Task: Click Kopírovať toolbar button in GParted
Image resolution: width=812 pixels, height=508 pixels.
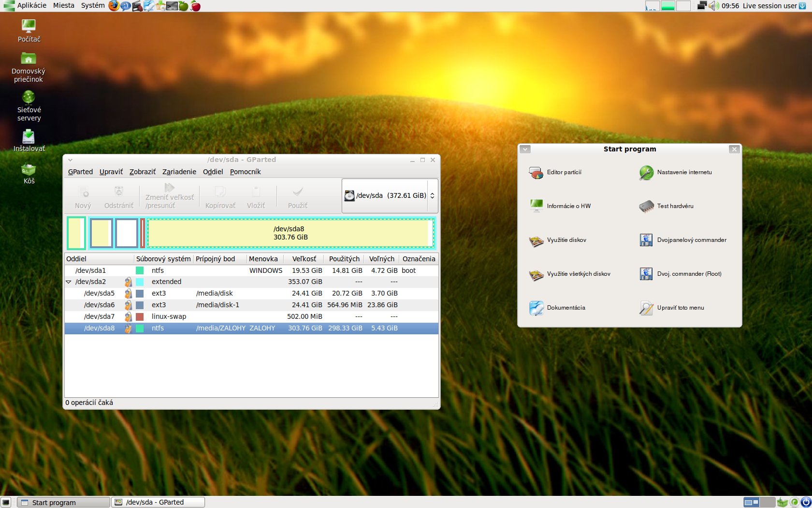Action: coord(220,196)
